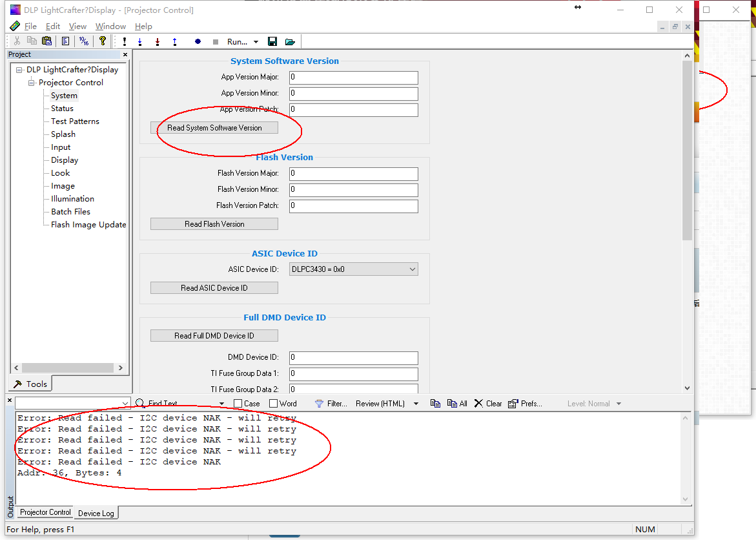Open help with the question mark icon
The height and width of the screenshot is (540, 756).
click(x=102, y=41)
